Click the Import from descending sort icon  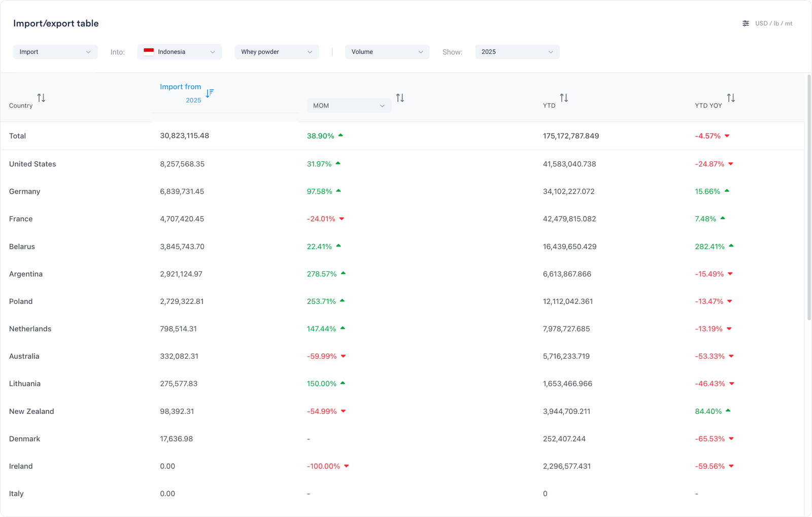point(210,93)
